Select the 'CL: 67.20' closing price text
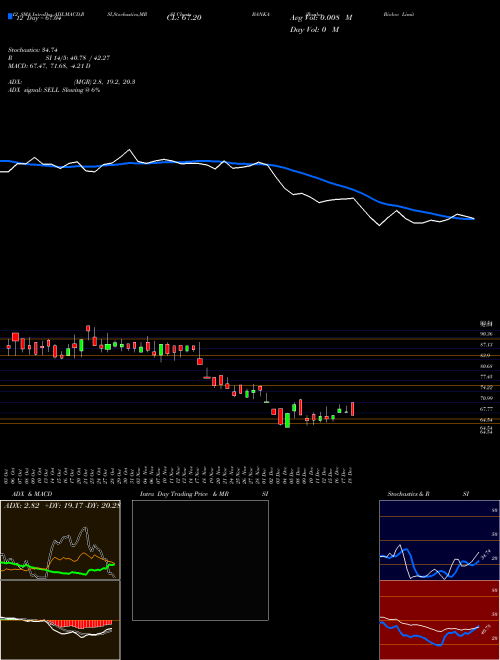Viewport: 500px width, 660px height. click(184, 18)
